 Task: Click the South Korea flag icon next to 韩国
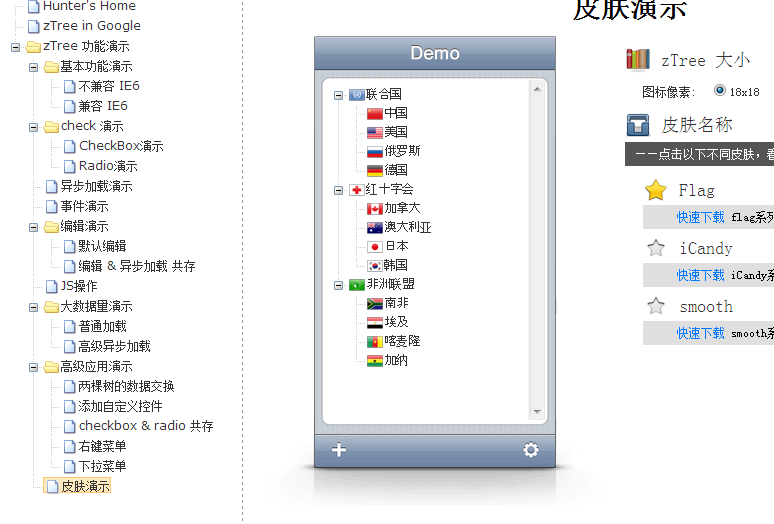[x=375, y=266]
